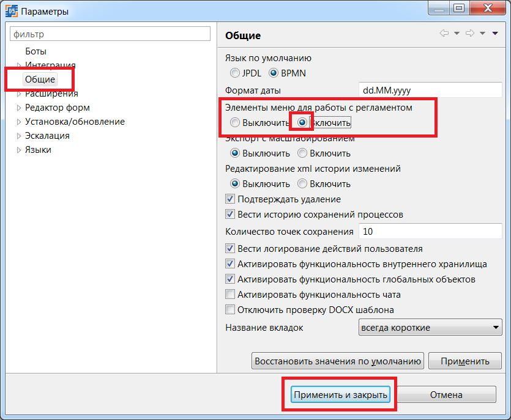Image resolution: width=511 pixels, height=420 pixels.
Task: Close the Параметры window
Action: coord(488,8)
